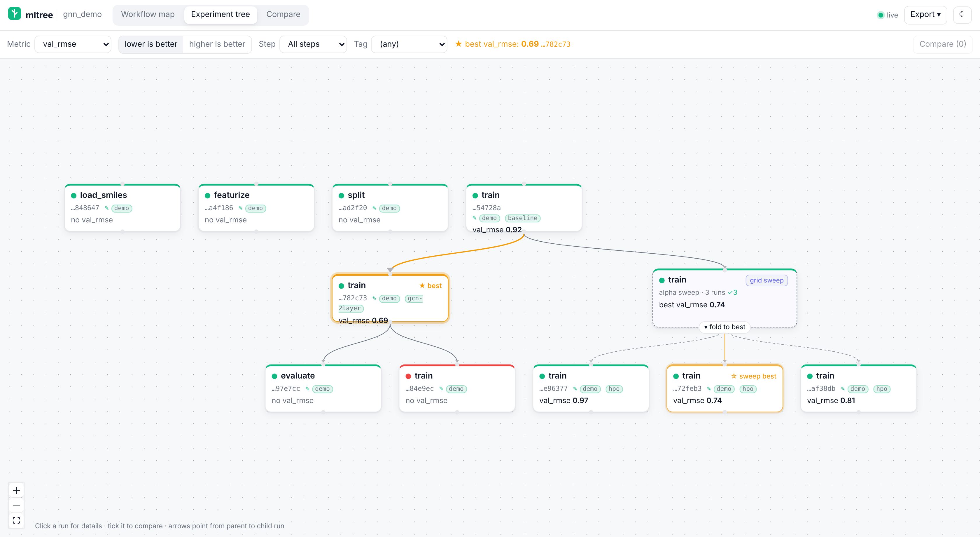Select the higher is better option

[x=217, y=44]
